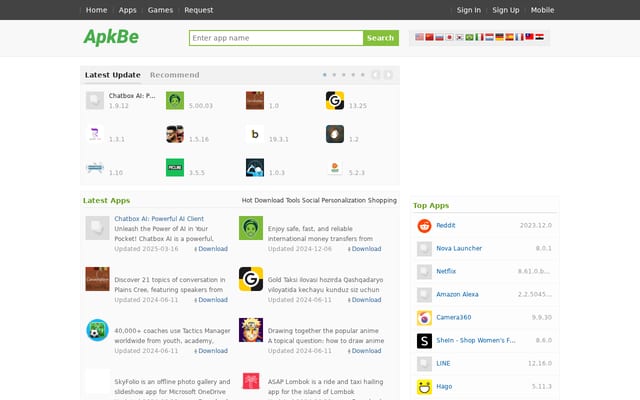Filter Latest Apps by Tools category
Image resolution: width=640 pixels, height=400 pixels.
click(x=293, y=200)
